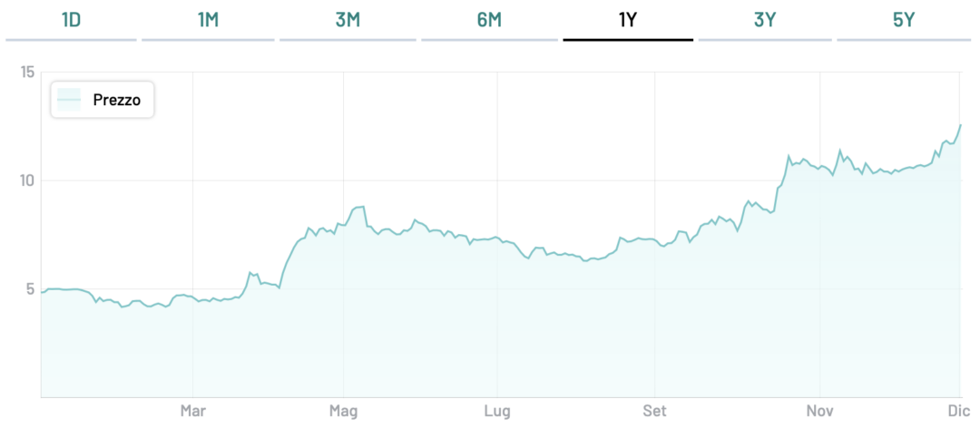
Task: Toggle the Prezzo series legend label
Action: click(117, 101)
